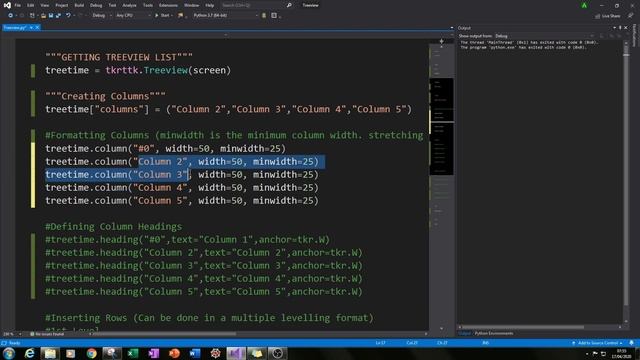Open Word from taskbar

click(x=195, y=353)
